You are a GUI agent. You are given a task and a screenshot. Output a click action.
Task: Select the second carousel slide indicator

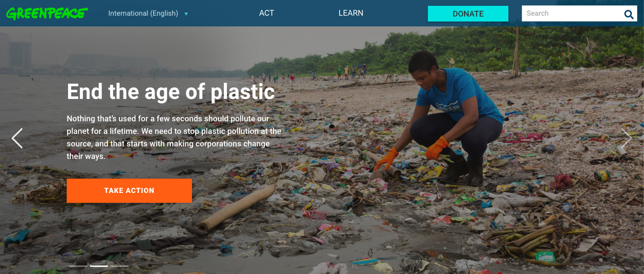pyautogui.click(x=99, y=266)
